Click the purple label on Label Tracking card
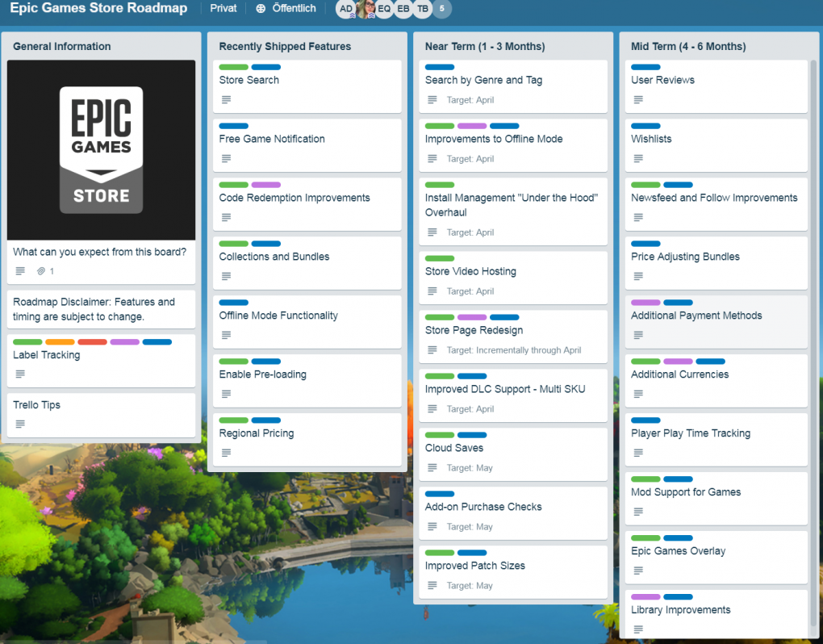This screenshot has width=823, height=644. click(x=125, y=341)
